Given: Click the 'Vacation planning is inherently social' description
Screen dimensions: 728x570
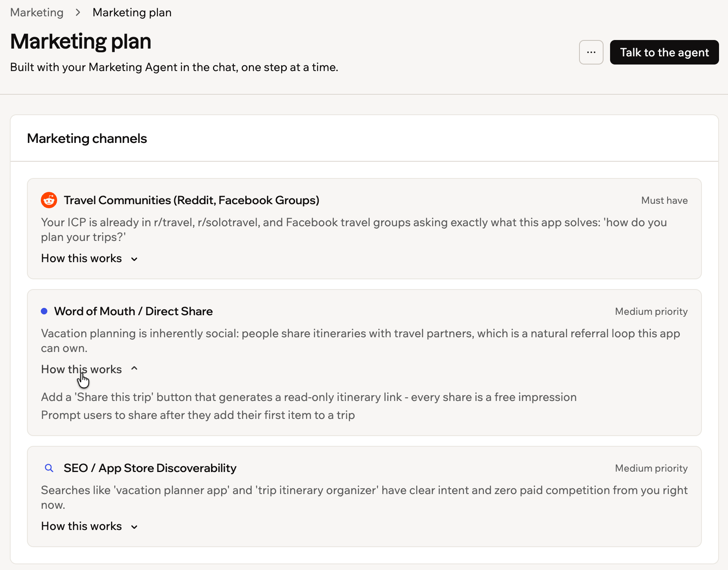Looking at the screenshot, I should pos(361,341).
